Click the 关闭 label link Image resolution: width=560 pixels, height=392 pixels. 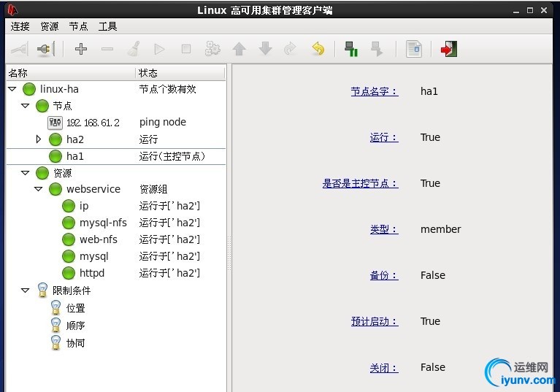coord(384,367)
